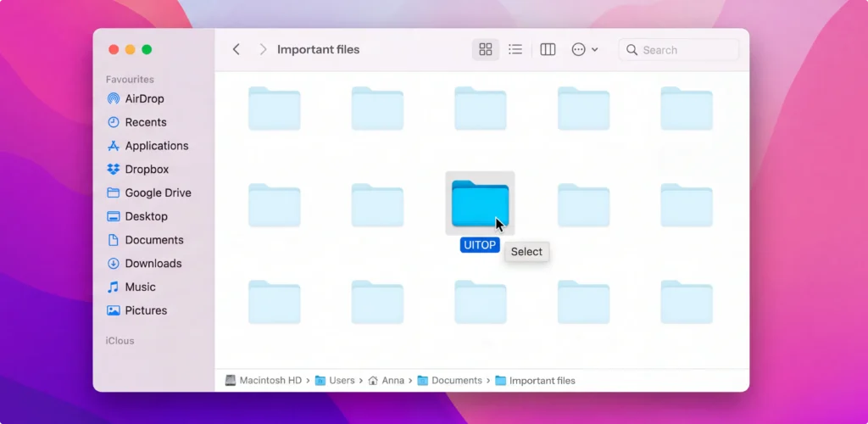Click in the Search field
868x424 pixels.
click(x=679, y=50)
